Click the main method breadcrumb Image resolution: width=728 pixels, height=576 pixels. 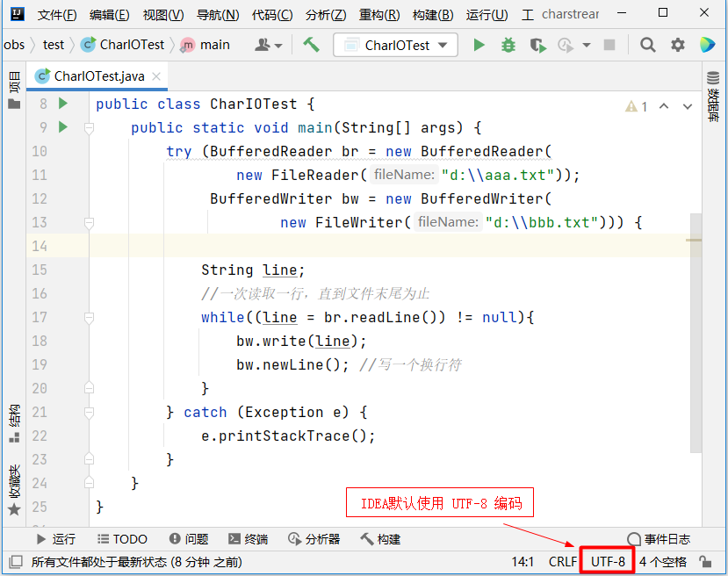point(205,45)
